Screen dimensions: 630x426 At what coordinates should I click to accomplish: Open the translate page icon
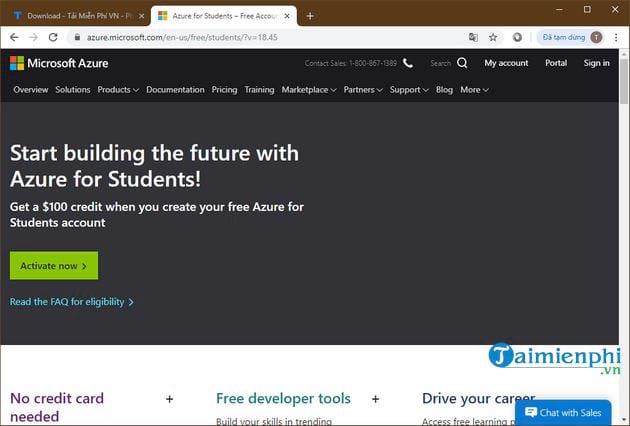[473, 37]
